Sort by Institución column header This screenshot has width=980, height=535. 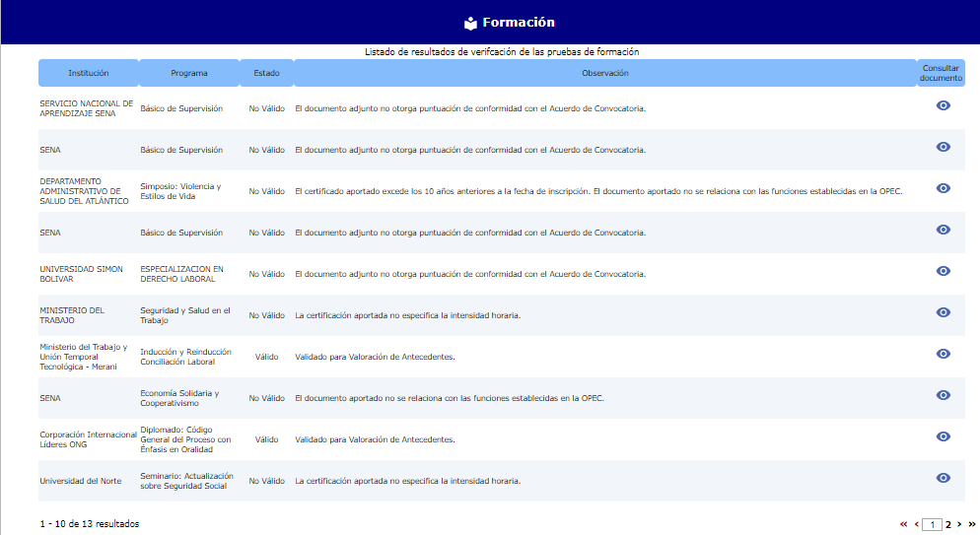pos(88,73)
